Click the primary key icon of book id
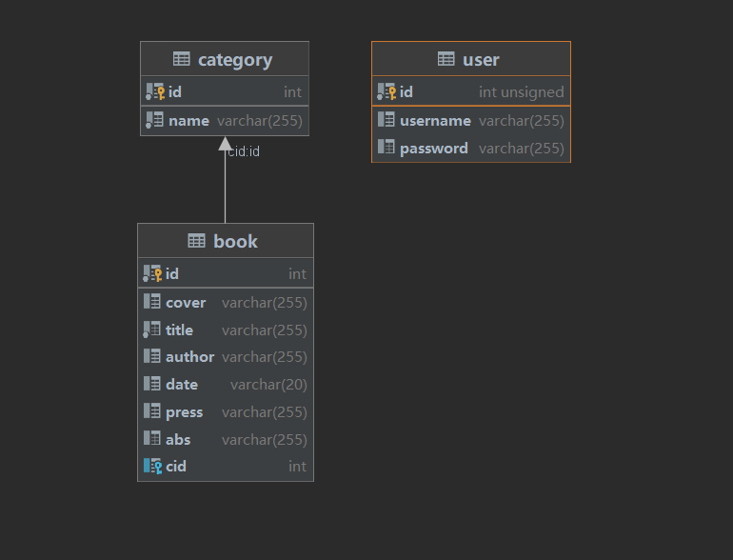The image size is (733, 560). tap(152, 274)
